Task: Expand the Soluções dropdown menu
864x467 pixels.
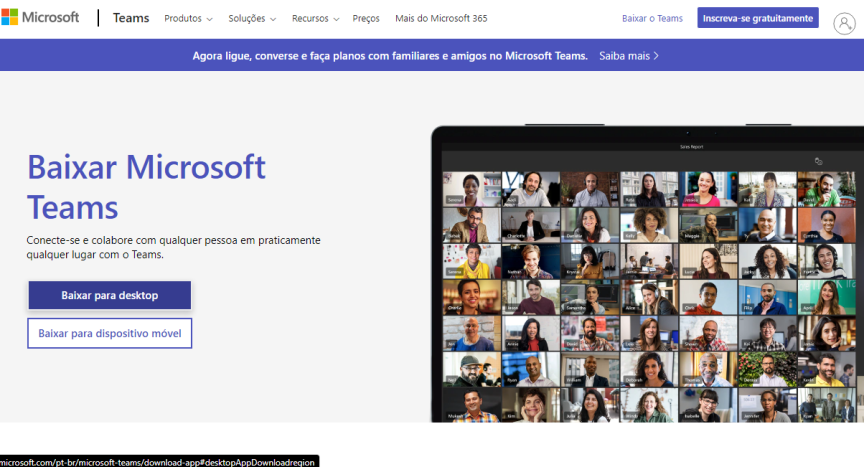Action: pos(252,18)
